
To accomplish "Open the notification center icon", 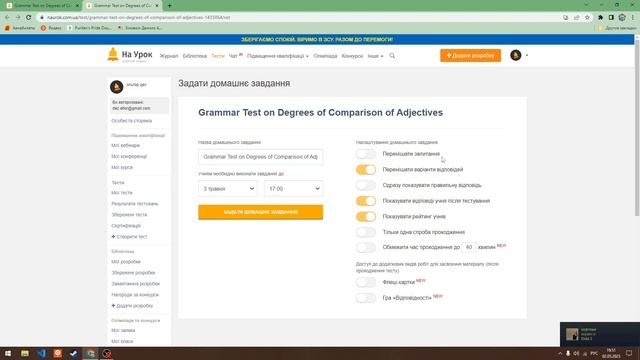I will (629, 353).
